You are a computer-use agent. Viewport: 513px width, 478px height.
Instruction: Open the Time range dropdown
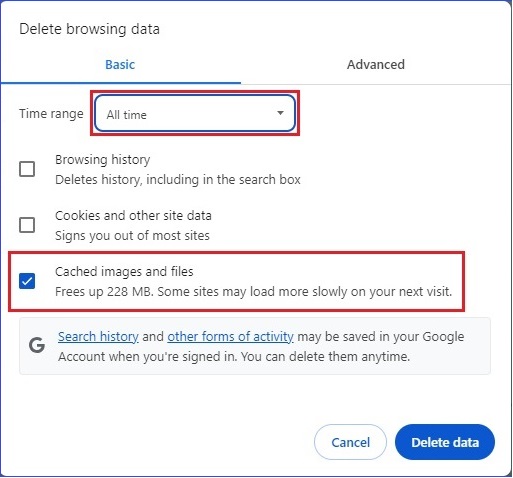195,113
